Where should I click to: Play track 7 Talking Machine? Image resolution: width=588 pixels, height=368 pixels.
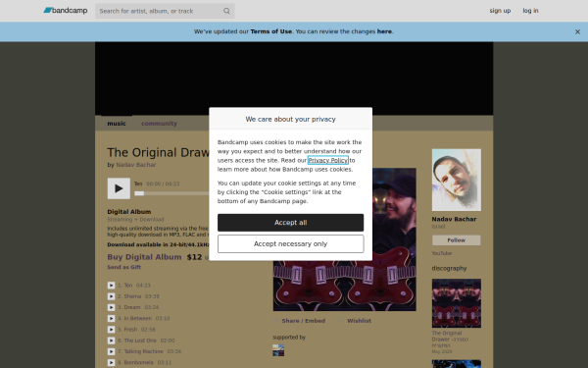111,351
